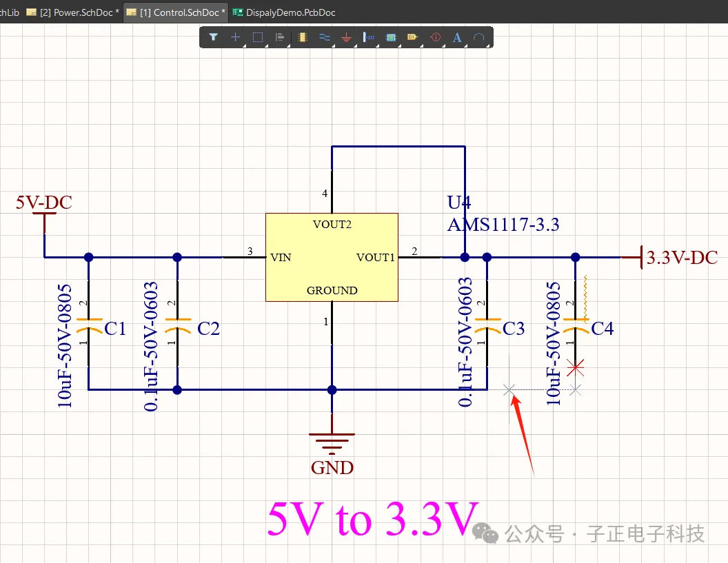
Task: Place a directive info marker
Action: tap(435, 37)
